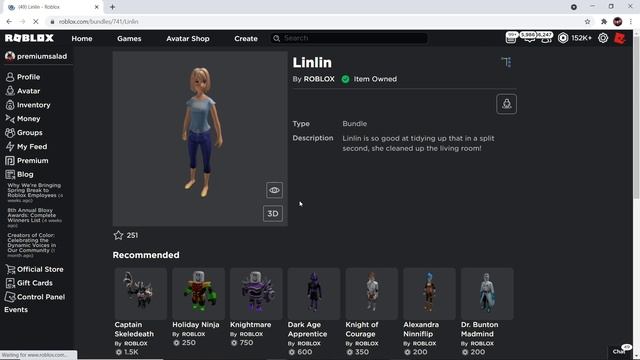The image size is (640, 360).
Task: Switch avatar preview to 3D view
Action: tap(273, 213)
